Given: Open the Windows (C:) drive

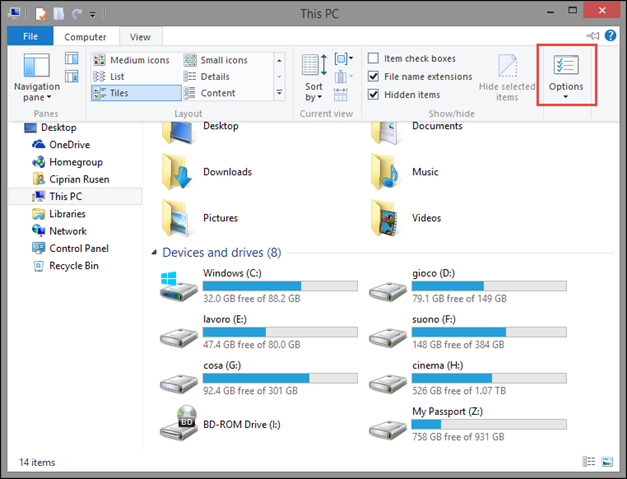Looking at the screenshot, I should point(258,285).
